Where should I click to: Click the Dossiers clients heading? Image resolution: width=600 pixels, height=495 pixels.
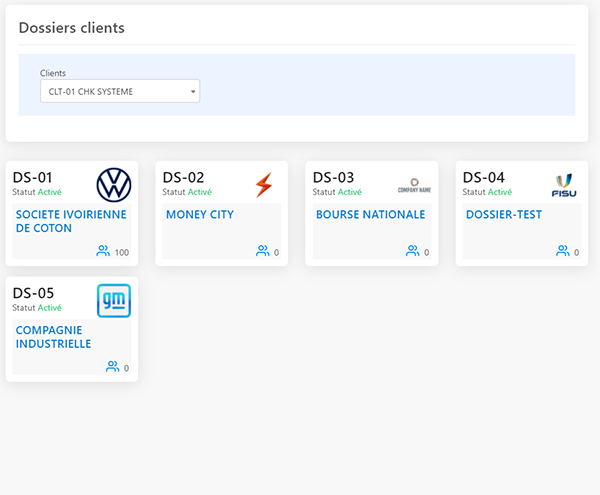pyautogui.click(x=72, y=28)
